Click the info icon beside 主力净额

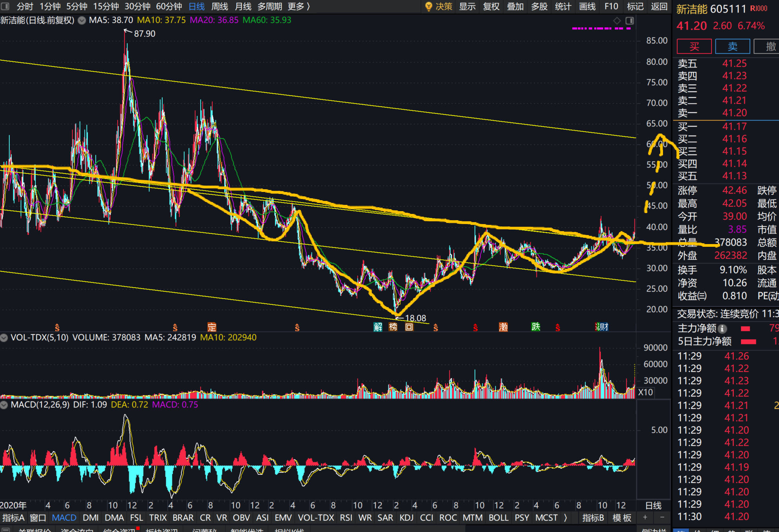tap(723, 329)
